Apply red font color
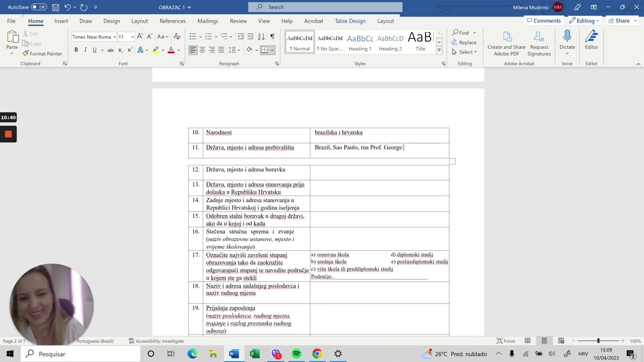Image resolution: width=644 pixels, height=362 pixels. click(x=171, y=50)
